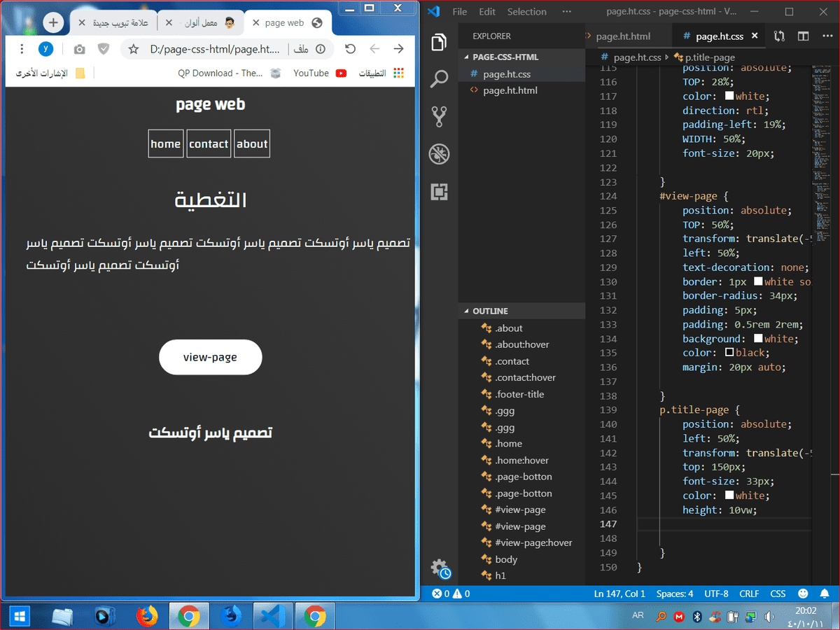Viewport: 840px width, 630px height.
Task: Open the 'QP Download' bookmark
Action: point(229,73)
